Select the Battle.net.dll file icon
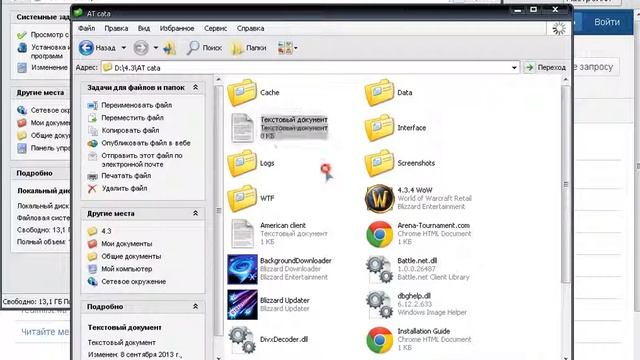 (x=379, y=269)
